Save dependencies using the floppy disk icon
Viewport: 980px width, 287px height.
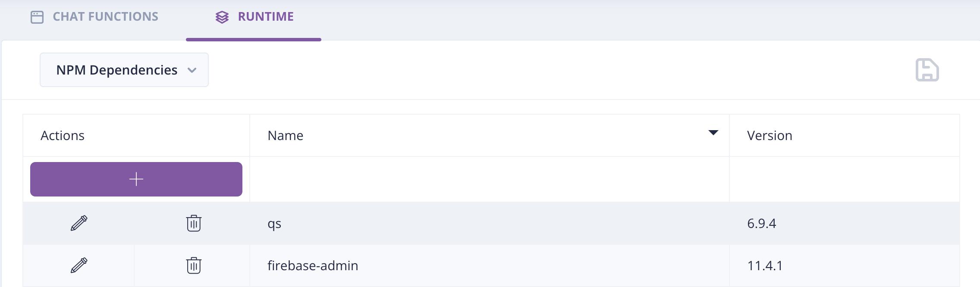tap(926, 70)
